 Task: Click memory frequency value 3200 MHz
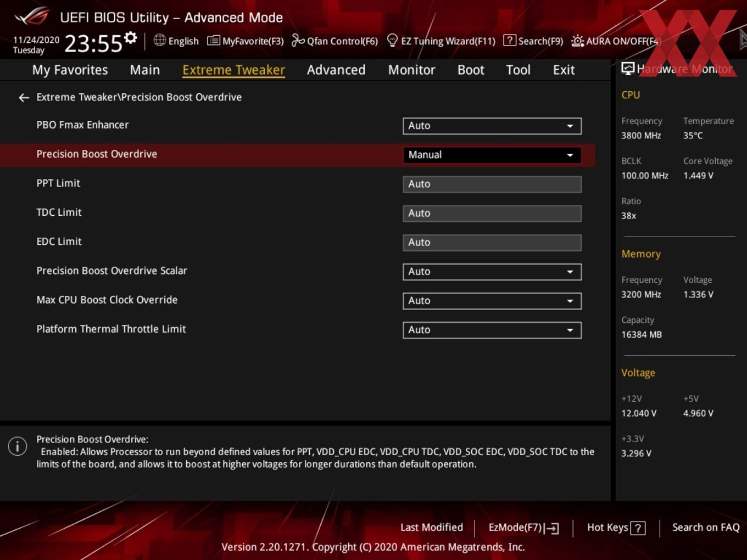(x=641, y=294)
